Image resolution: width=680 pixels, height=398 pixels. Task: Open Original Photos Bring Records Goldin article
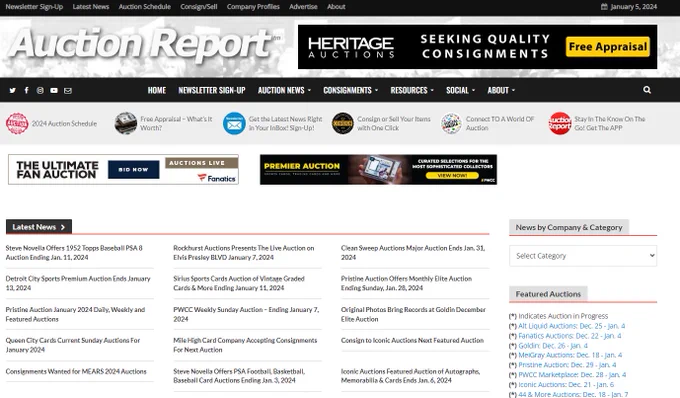[x=413, y=314]
